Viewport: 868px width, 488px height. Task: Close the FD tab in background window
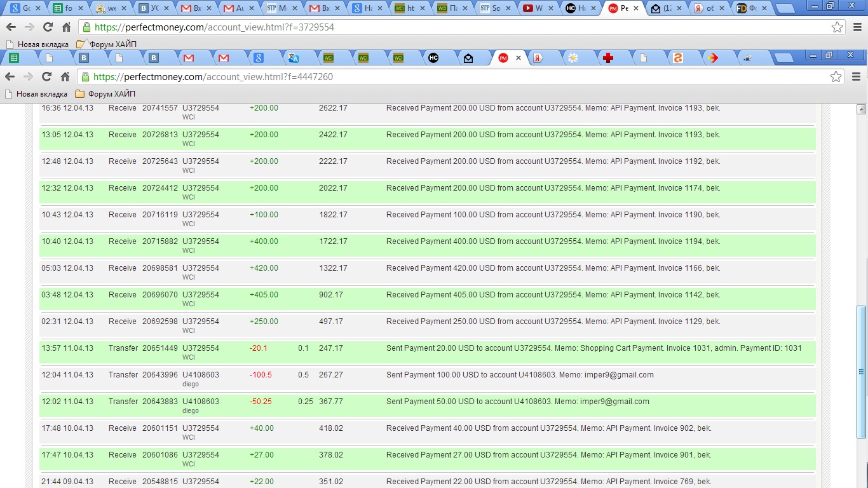pos(764,9)
